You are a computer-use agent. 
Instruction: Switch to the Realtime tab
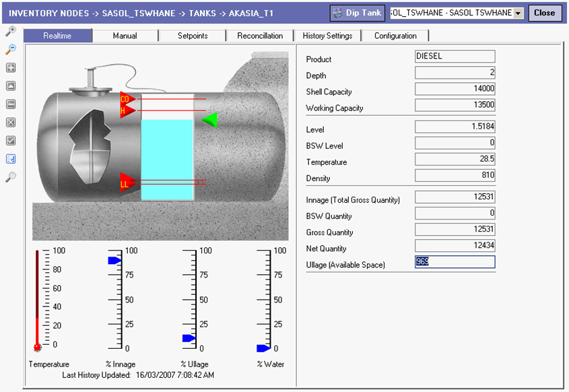coord(57,36)
